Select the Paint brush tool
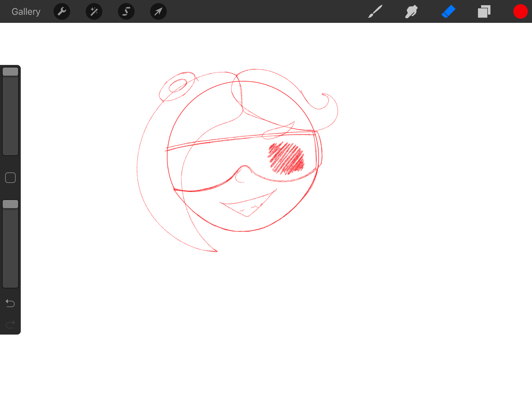532x399 pixels. click(375, 12)
